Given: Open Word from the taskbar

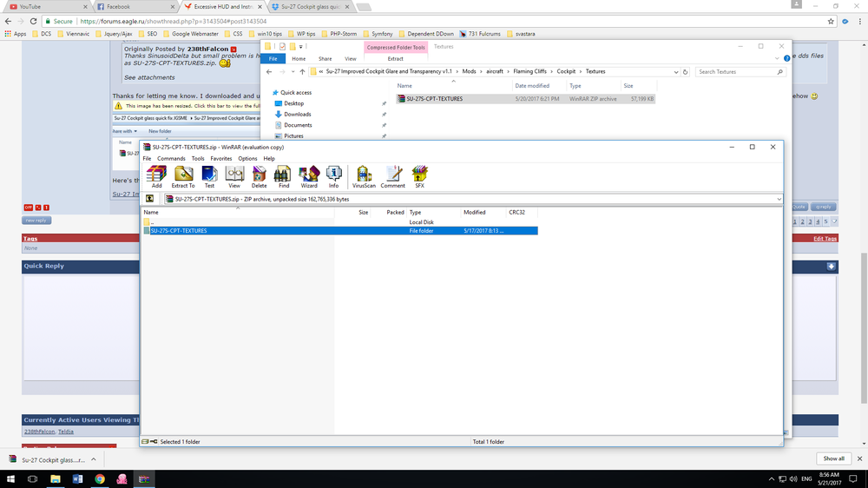Looking at the screenshot, I should 77,479.
